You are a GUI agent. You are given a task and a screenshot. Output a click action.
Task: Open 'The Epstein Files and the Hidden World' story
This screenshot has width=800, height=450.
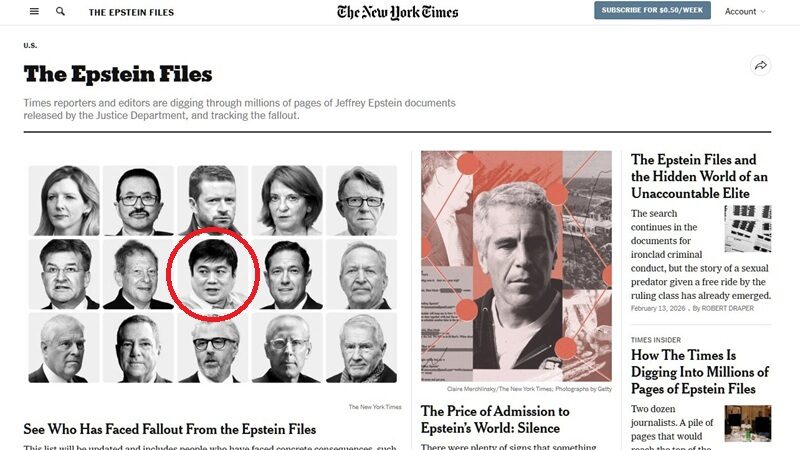pos(699,177)
